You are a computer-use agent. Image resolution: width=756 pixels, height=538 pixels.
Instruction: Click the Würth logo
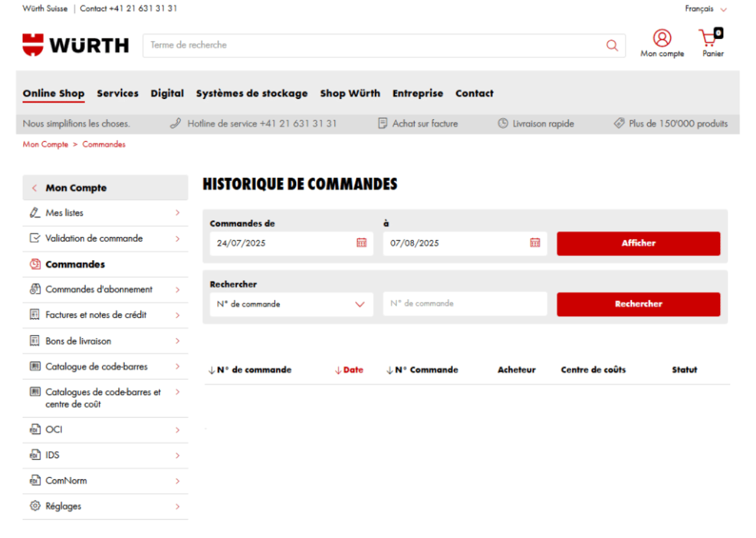click(x=76, y=45)
